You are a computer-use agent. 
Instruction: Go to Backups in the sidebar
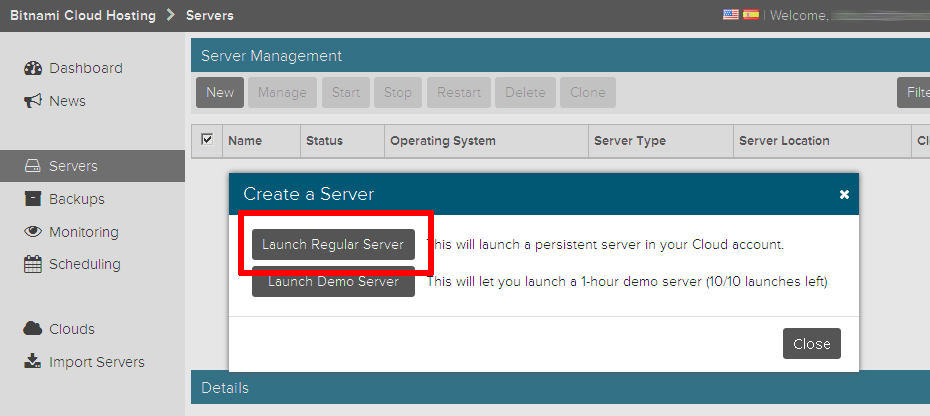77,199
